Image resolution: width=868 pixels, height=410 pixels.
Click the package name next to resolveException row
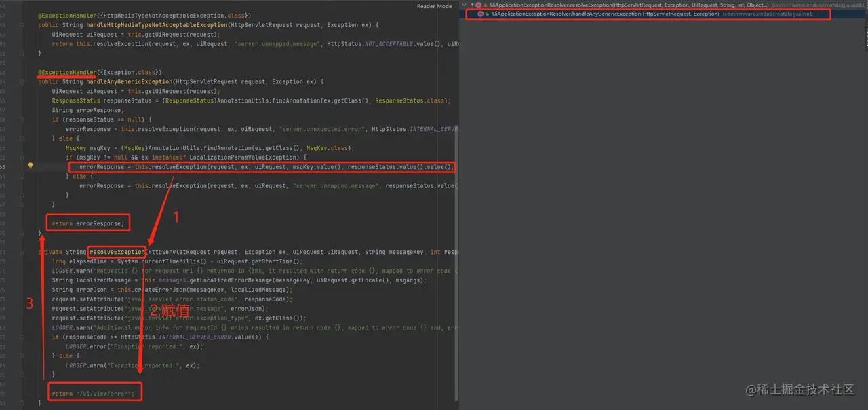pyautogui.click(x=819, y=5)
